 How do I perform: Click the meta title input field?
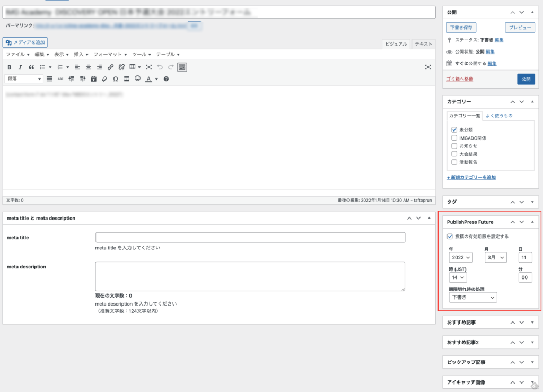coord(250,238)
